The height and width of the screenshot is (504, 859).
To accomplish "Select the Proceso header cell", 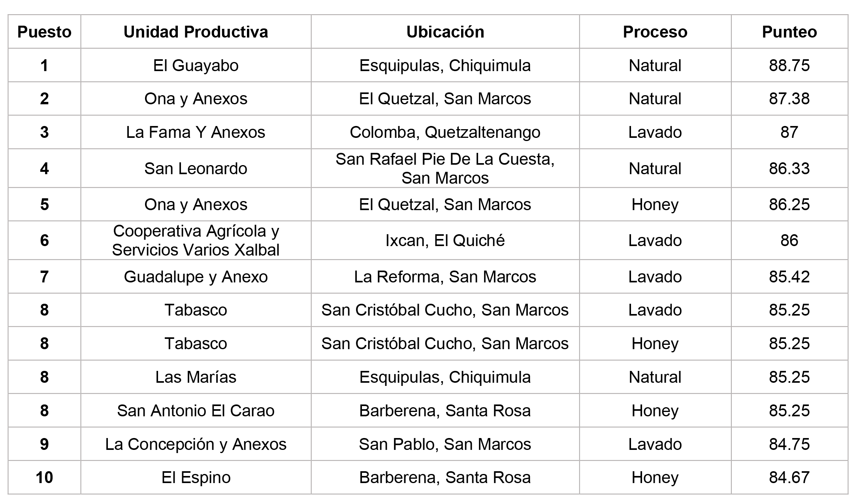I will [x=655, y=32].
